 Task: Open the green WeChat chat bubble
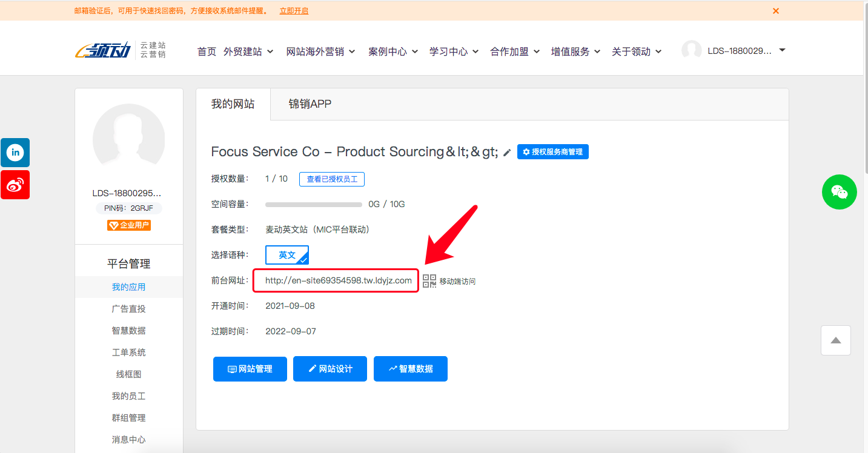coord(839,192)
